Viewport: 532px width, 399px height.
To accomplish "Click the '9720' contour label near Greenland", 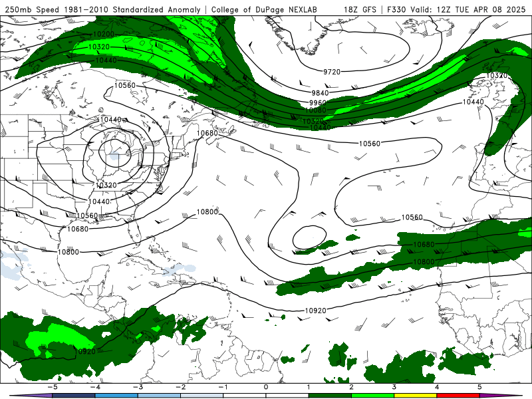I will tap(331, 72).
